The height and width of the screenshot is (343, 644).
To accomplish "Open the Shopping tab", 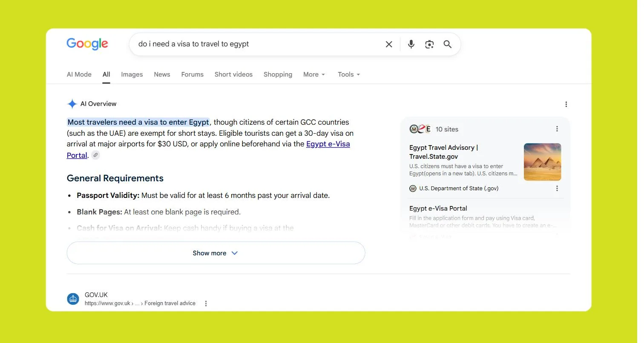I will coord(278,74).
